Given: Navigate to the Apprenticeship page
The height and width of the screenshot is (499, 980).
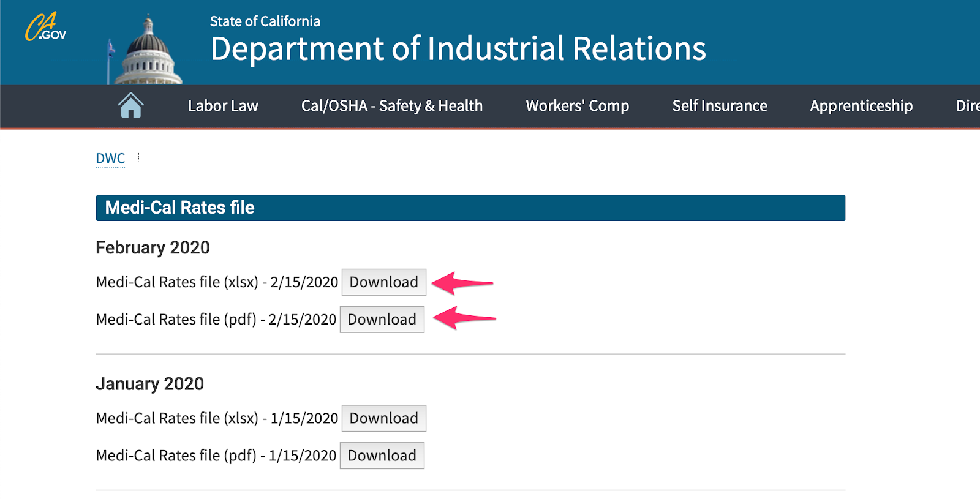Looking at the screenshot, I should (x=861, y=105).
